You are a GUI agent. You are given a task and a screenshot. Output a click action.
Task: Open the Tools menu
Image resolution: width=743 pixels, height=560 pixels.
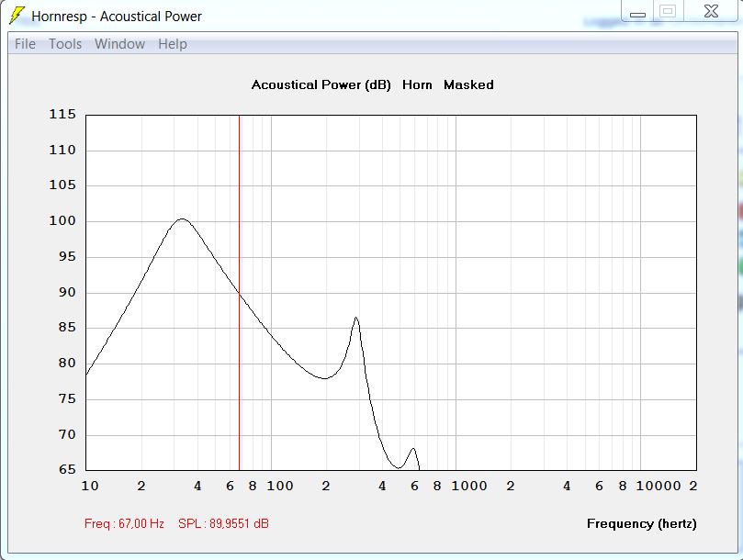click(65, 44)
